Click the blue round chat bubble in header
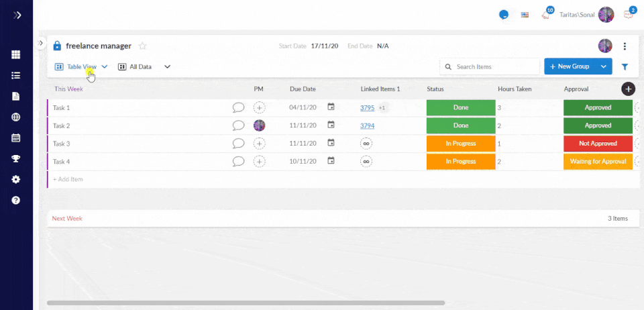This screenshot has width=644, height=310. (x=504, y=15)
